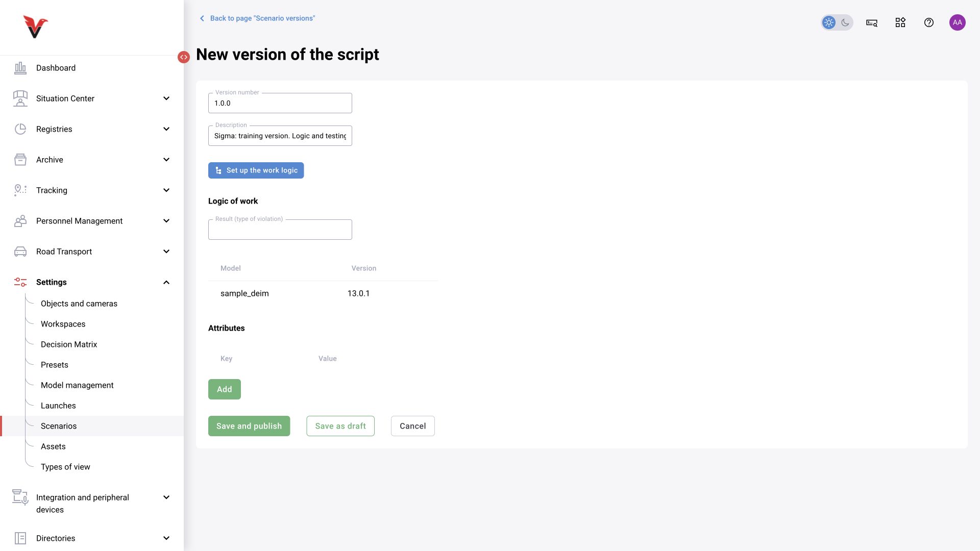Image resolution: width=980 pixels, height=551 pixels.
Task: Click the Settings sliders icon
Action: click(x=20, y=282)
